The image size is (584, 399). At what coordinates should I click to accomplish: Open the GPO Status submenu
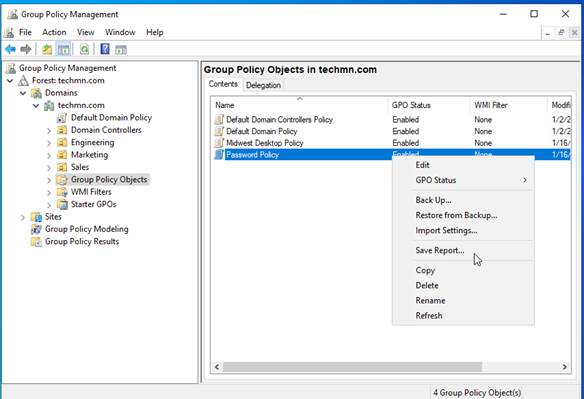point(463,180)
